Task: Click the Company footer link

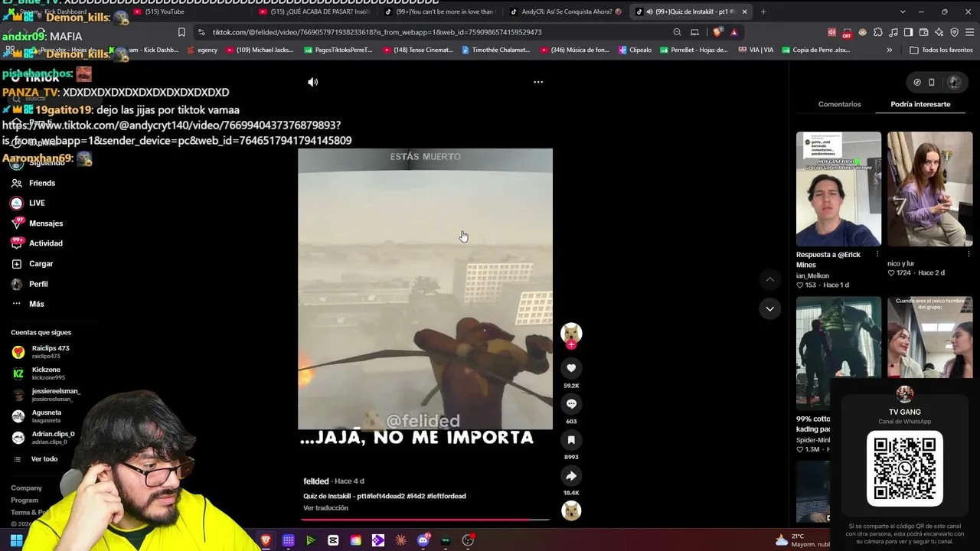Action: [x=26, y=488]
